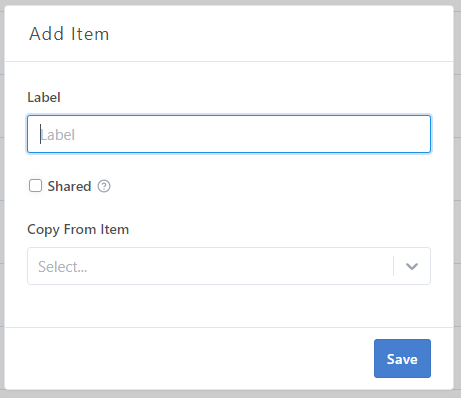
Task: Expand the Copy From Item dropdown
Action: (x=229, y=266)
